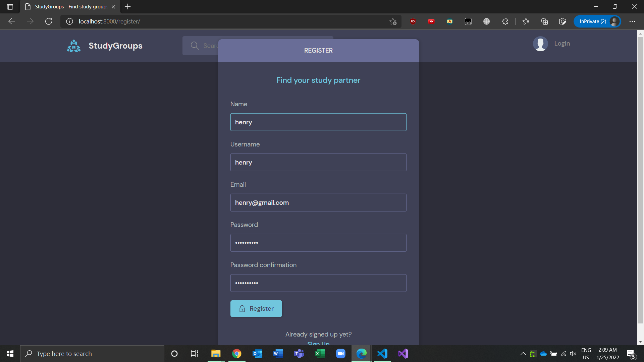Click the InPrivate browser mode icon
This screenshot has height=362, width=644.
pos(598,21)
